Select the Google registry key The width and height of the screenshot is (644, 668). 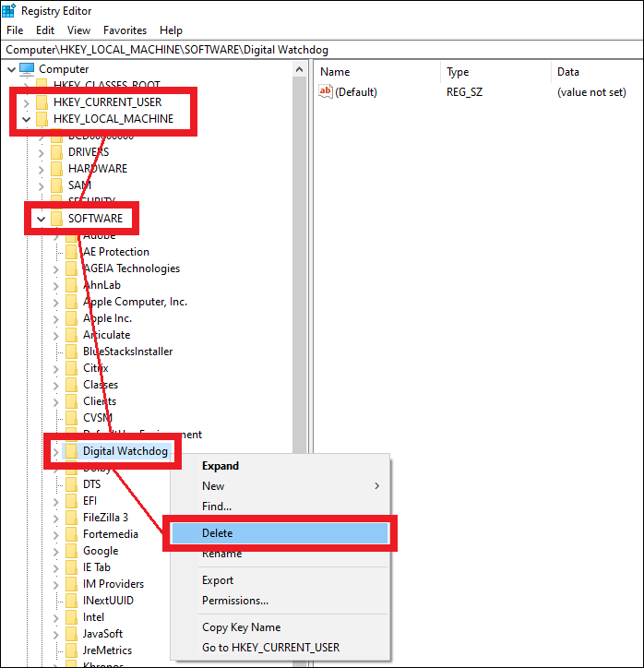(x=100, y=551)
